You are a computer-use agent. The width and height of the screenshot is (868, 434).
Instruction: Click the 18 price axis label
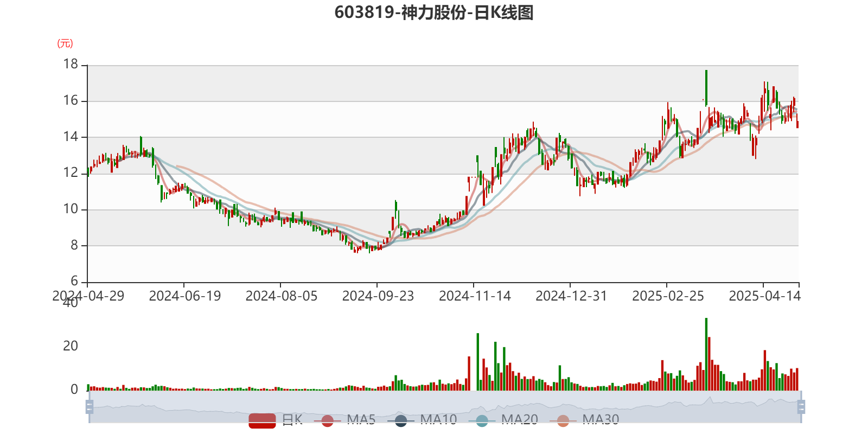tap(71, 64)
